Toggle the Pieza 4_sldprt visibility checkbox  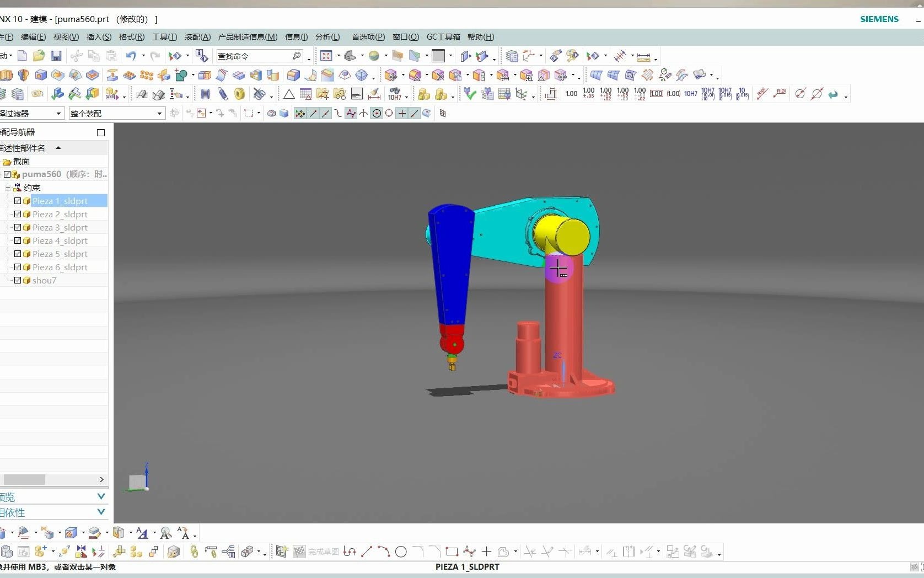coord(18,240)
